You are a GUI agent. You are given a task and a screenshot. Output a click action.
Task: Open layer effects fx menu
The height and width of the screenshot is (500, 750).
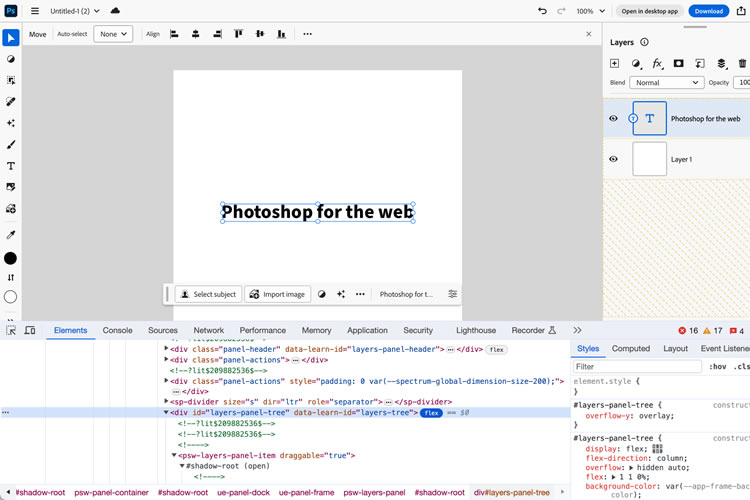coord(657,63)
